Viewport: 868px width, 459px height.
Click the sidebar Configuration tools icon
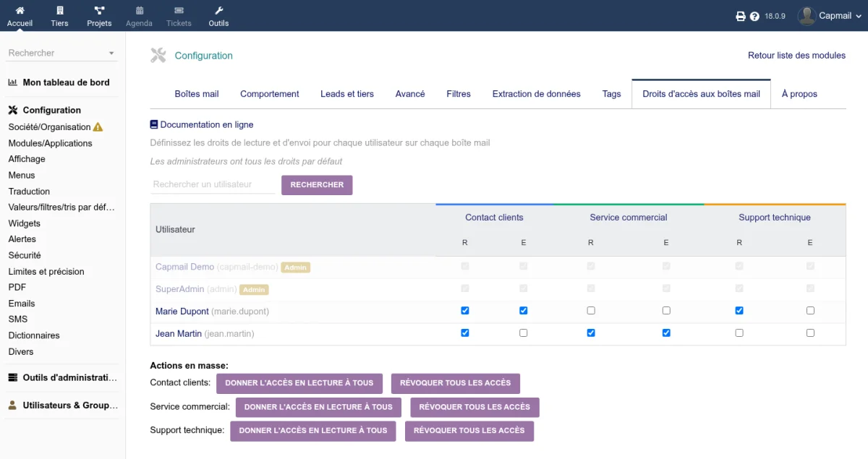click(x=13, y=111)
